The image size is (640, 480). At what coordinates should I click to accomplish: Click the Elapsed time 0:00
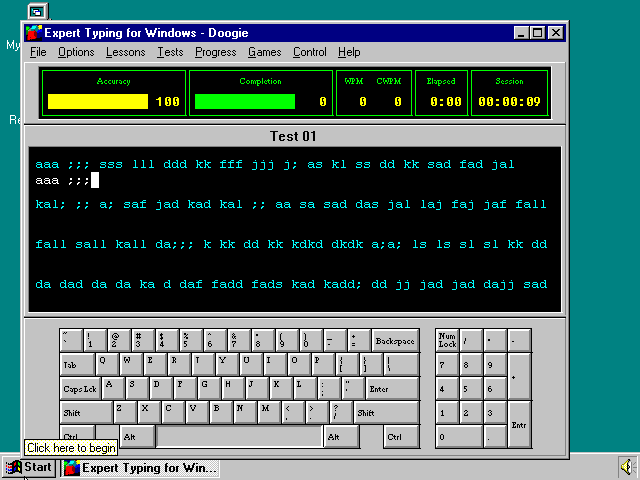(445, 102)
